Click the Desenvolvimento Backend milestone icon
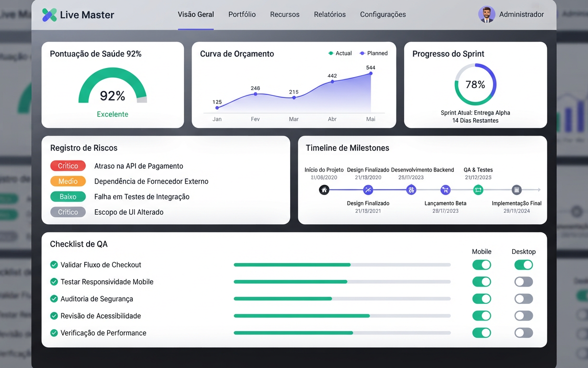This screenshot has width=588, height=368. coord(411,190)
